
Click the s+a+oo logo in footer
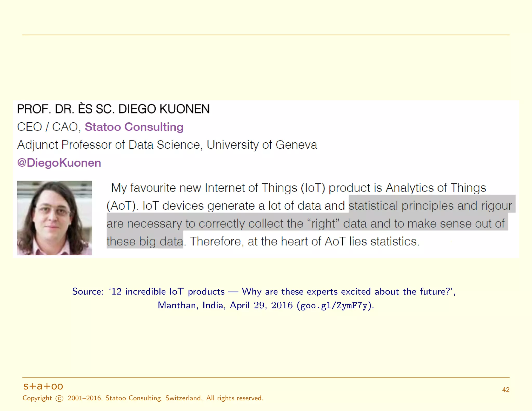43,386
